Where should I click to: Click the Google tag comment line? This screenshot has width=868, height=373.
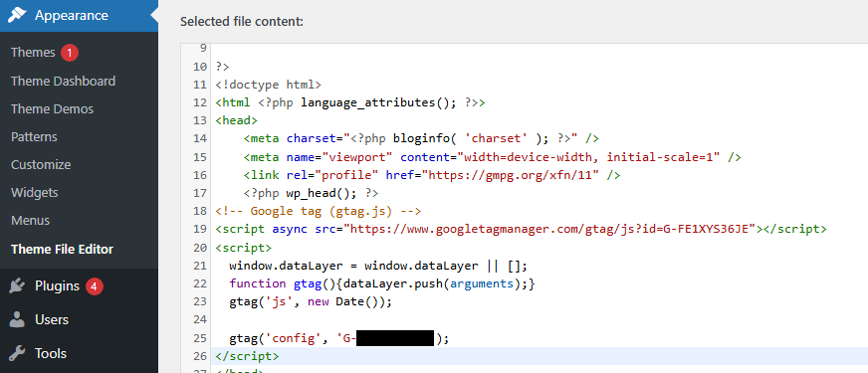coord(319,211)
